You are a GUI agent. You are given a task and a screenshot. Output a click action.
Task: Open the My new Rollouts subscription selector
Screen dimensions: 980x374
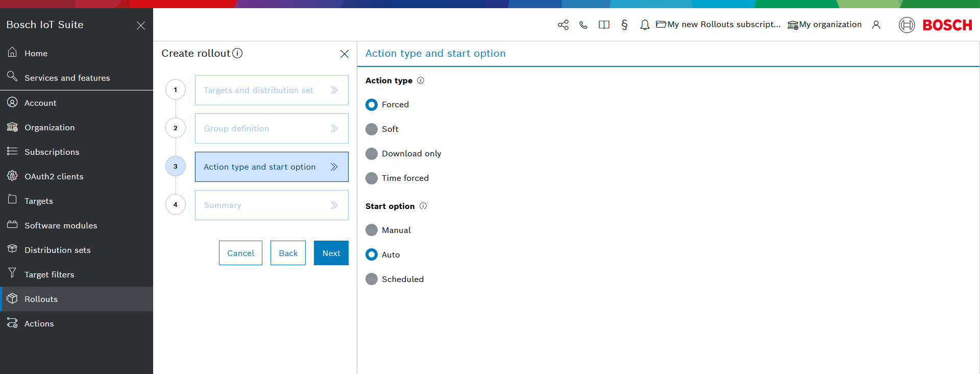pyautogui.click(x=718, y=25)
